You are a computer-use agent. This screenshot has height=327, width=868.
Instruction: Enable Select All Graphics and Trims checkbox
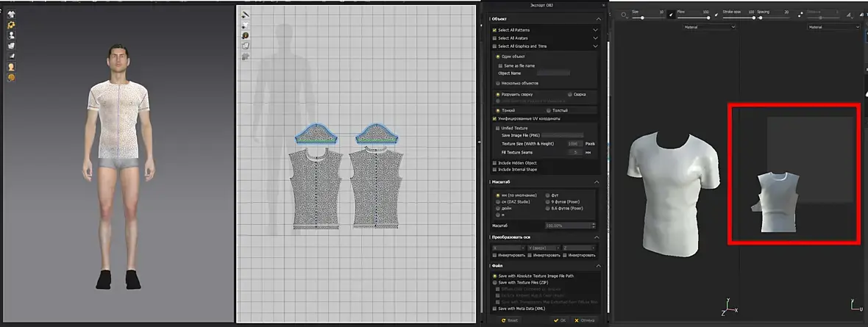click(494, 46)
